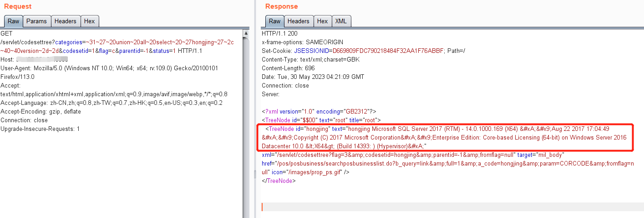Image resolution: width=644 pixels, height=218 pixels.
Task: Click the request Connection: close line
Action: tap(24, 120)
